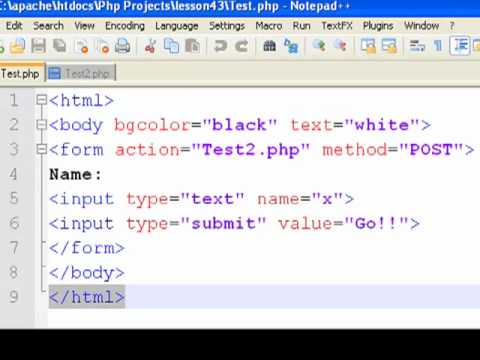
Task: Click the Replace icon
Action: point(291,46)
